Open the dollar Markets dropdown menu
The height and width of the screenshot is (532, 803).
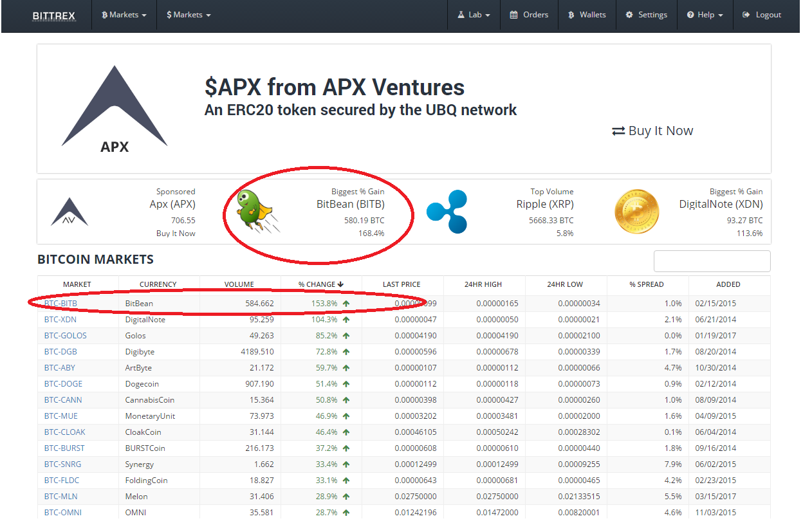(189, 15)
